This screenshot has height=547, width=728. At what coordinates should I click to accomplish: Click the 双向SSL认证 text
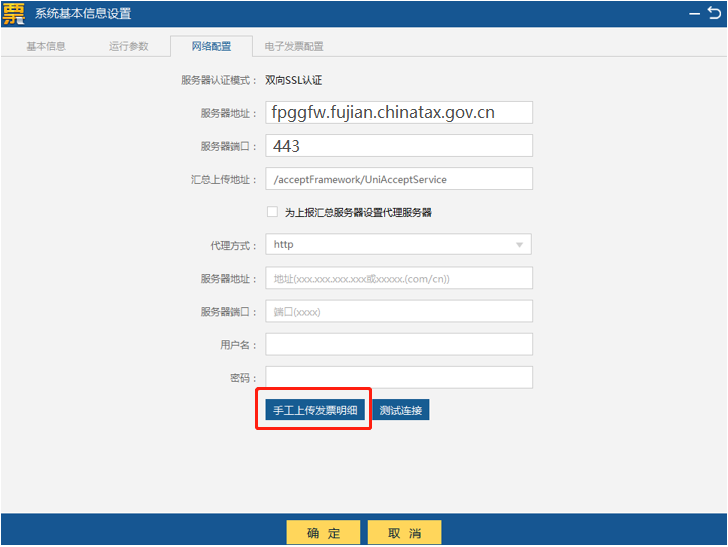point(293,80)
